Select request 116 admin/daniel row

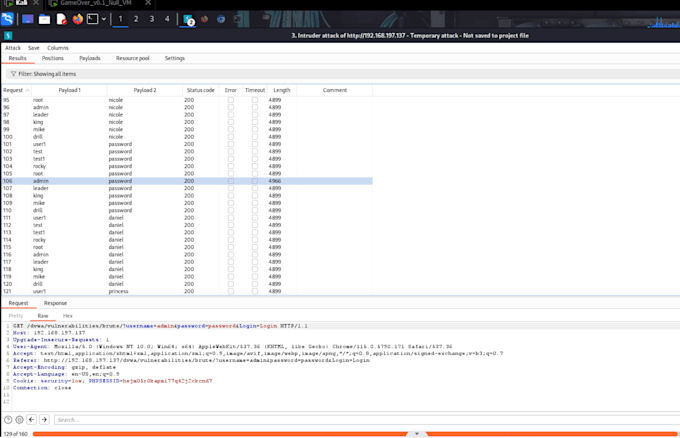pos(187,255)
